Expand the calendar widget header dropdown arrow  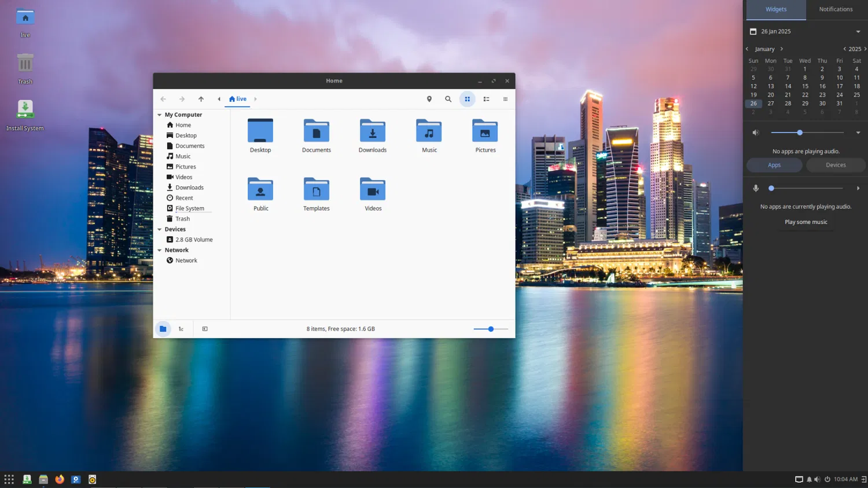click(x=858, y=32)
